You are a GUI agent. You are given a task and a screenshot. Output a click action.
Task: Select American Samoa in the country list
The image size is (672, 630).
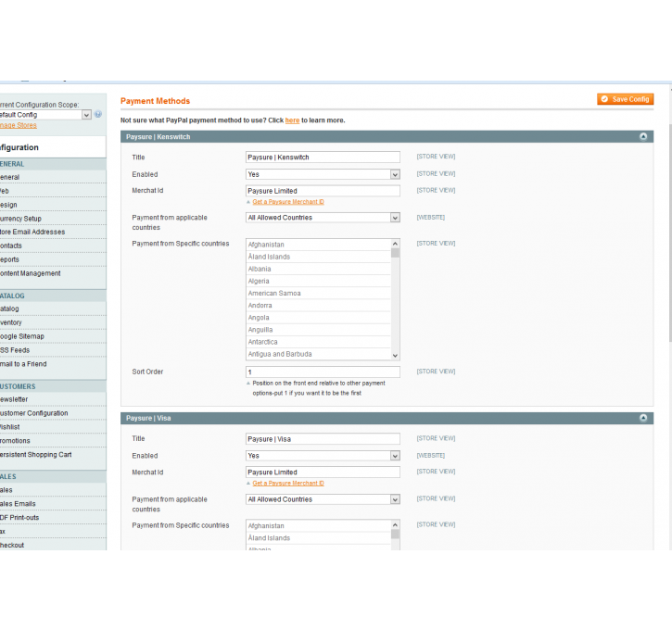tap(319, 294)
